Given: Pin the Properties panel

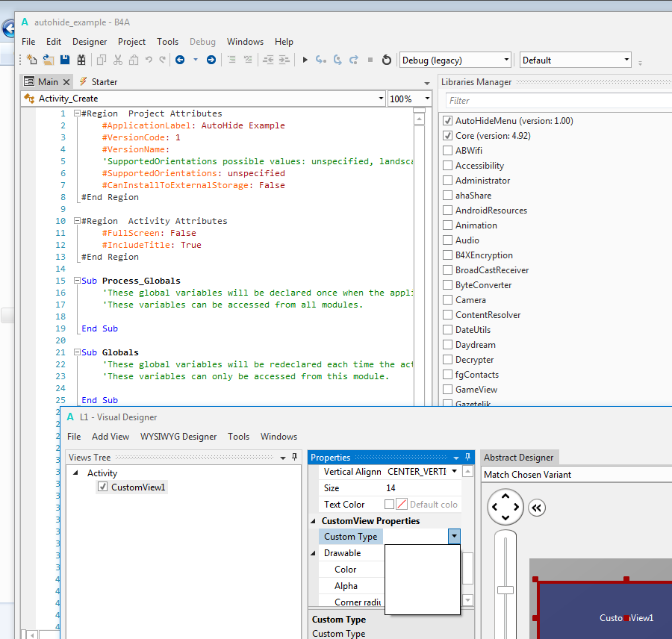Looking at the screenshot, I should coord(468,457).
